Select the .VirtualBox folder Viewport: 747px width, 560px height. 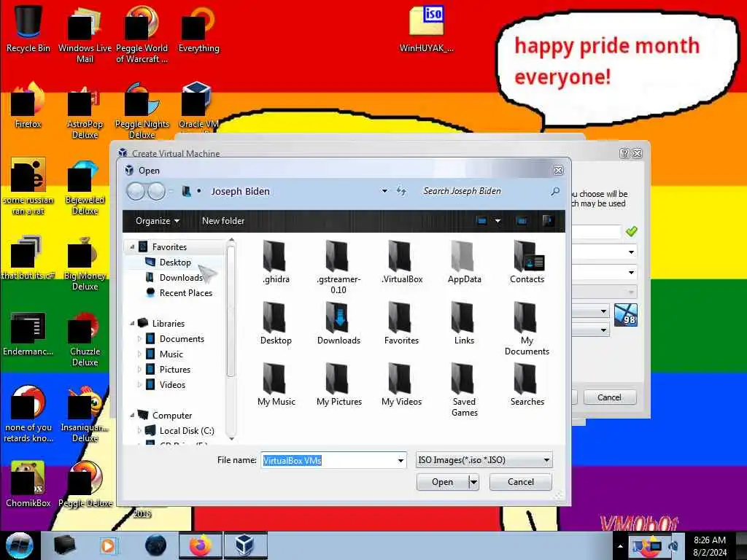(402, 262)
